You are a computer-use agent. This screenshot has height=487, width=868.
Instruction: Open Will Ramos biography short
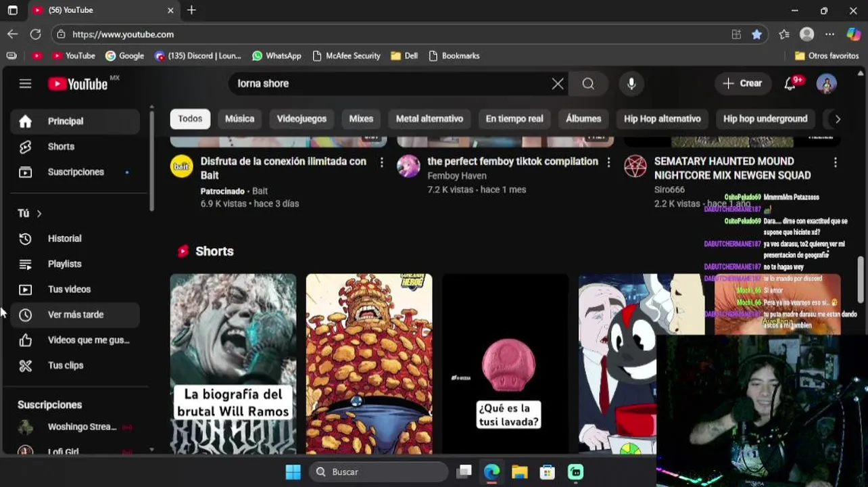[x=233, y=364]
